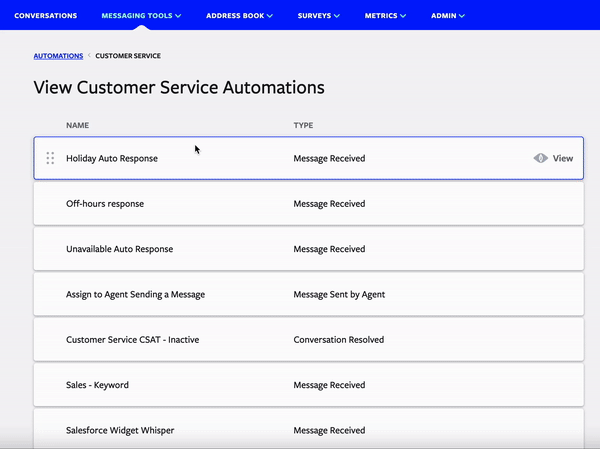
Task: Open the Messaging Tools dropdown menu
Action: 141,16
